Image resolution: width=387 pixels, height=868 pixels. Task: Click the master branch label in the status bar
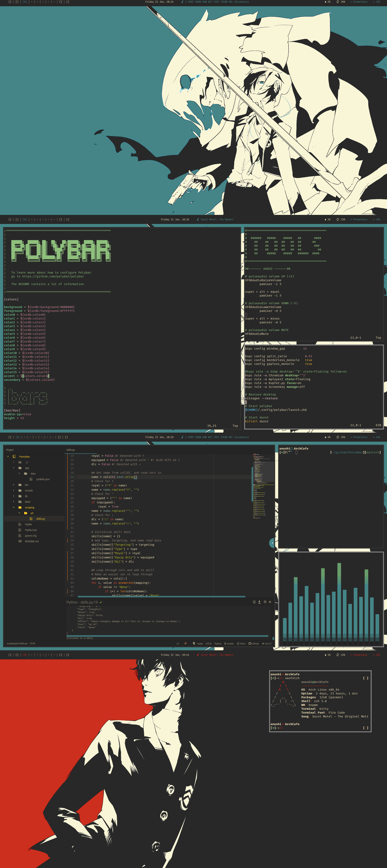[230, 644]
